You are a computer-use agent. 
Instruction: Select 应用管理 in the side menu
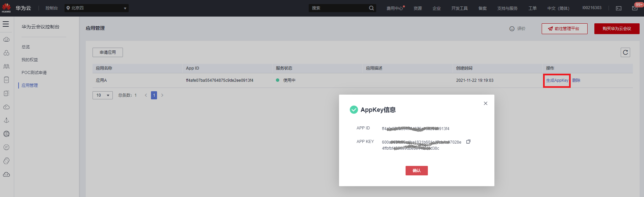pyautogui.click(x=30, y=85)
